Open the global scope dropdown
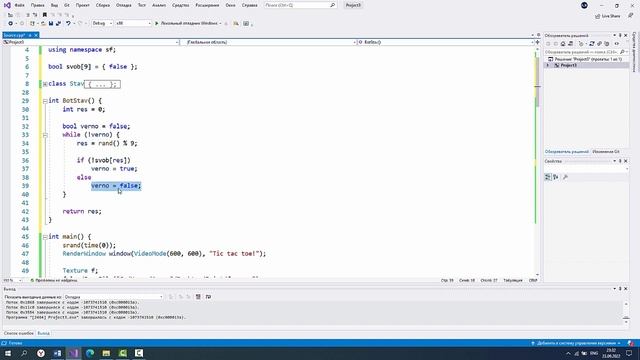 point(269,42)
